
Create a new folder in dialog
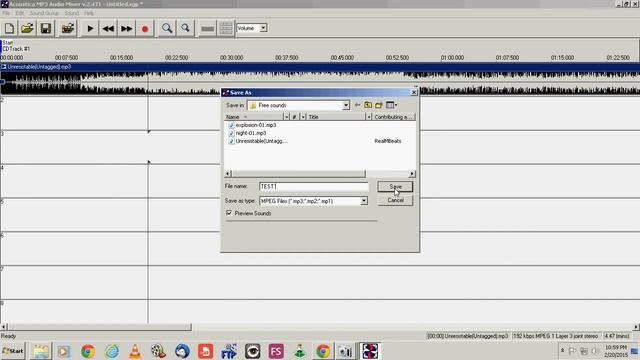click(x=379, y=105)
